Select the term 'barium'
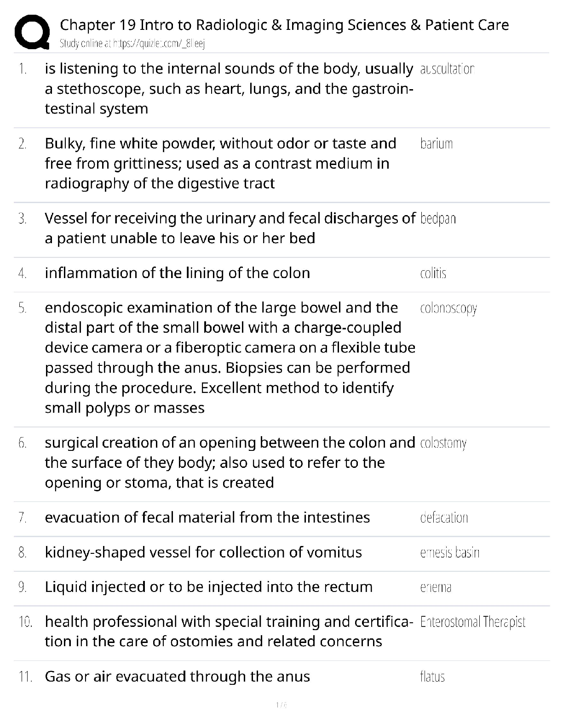563x728 pixels. coord(436,144)
